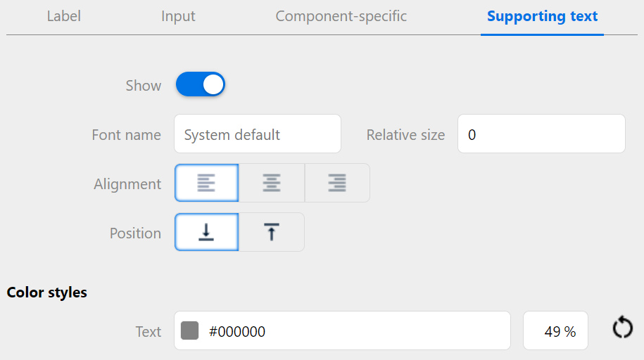Click the 49 % opacity field
Image resolution: width=644 pixels, height=360 pixels.
[x=555, y=331]
